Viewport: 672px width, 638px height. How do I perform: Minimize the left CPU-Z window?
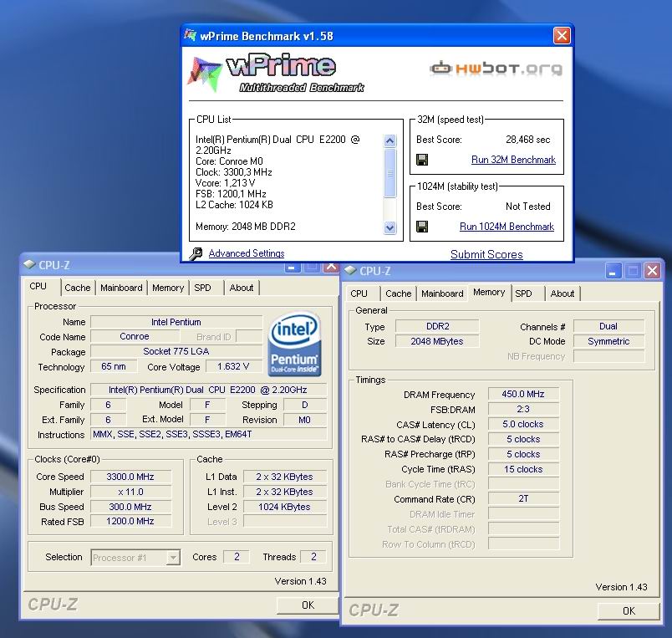[293, 267]
